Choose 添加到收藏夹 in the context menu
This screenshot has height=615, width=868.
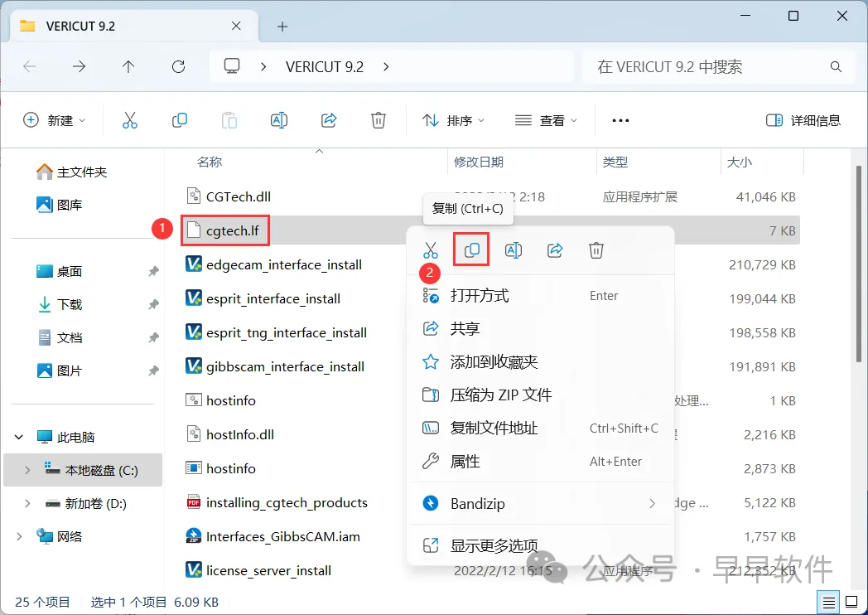coord(540,362)
